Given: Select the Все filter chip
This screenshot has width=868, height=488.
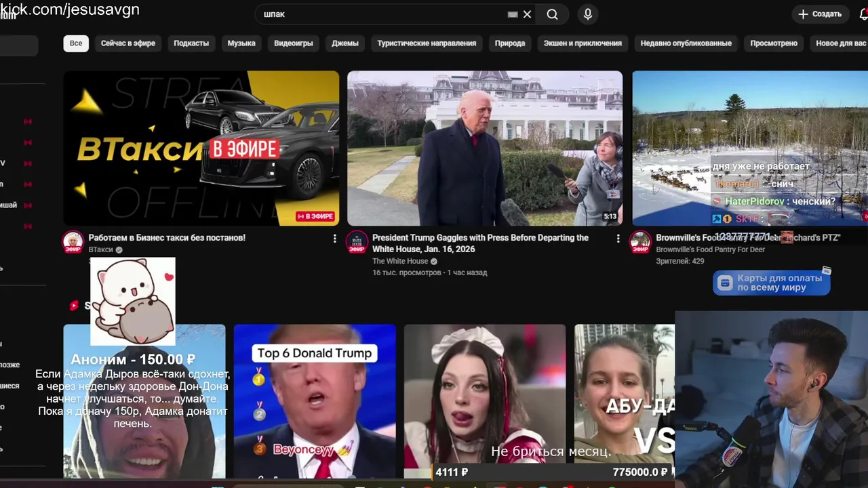Looking at the screenshot, I should (x=76, y=43).
